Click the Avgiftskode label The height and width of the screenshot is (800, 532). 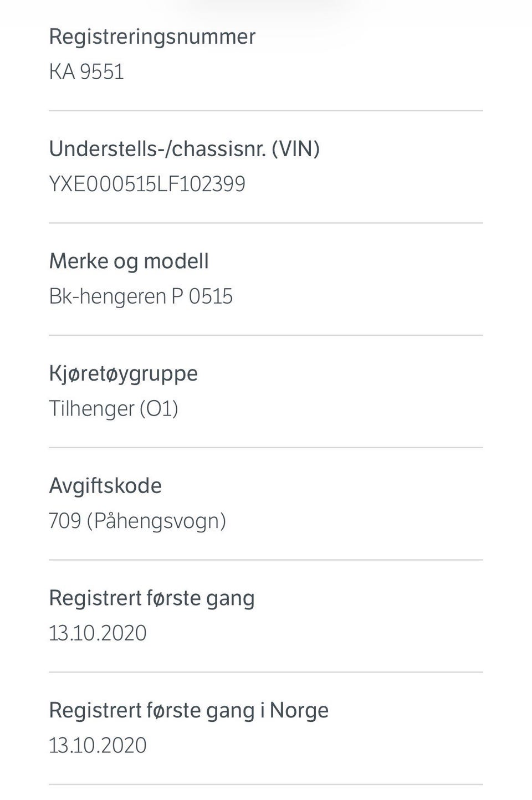pos(105,486)
